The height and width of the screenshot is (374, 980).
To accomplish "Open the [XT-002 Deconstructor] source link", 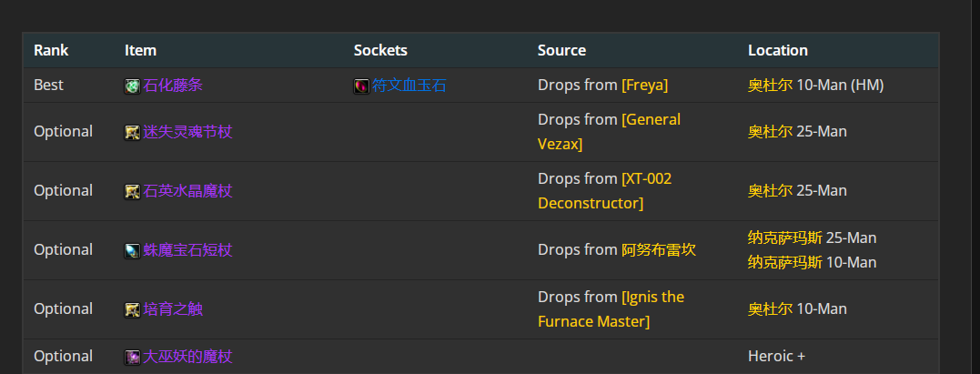I will click(x=605, y=191).
